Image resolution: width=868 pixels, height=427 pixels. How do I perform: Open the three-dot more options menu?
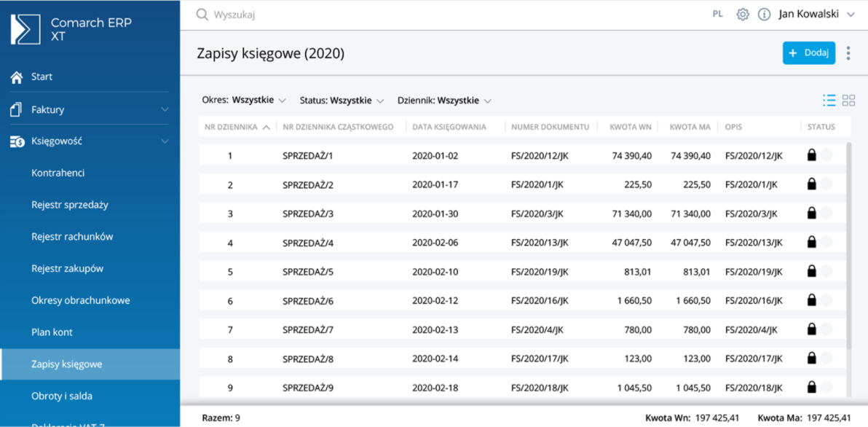click(848, 53)
